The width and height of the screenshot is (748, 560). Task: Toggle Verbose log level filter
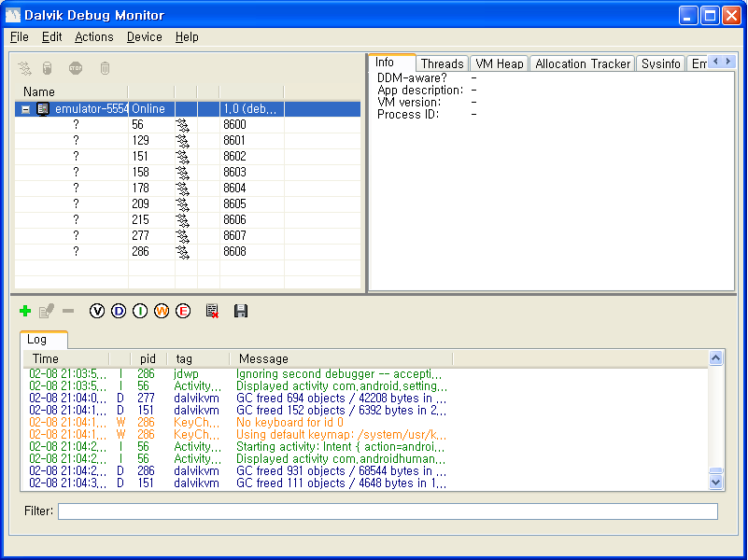97,311
